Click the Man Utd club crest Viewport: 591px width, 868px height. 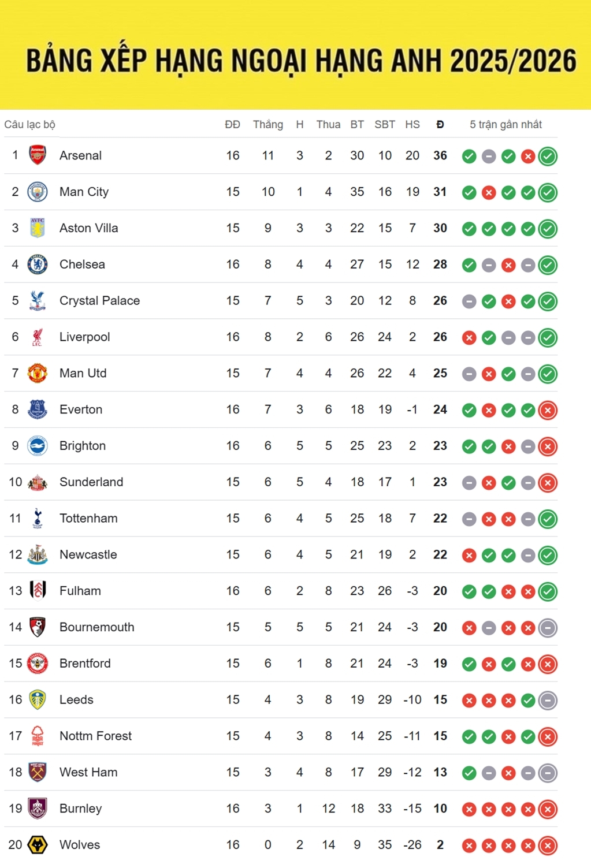pyautogui.click(x=38, y=373)
